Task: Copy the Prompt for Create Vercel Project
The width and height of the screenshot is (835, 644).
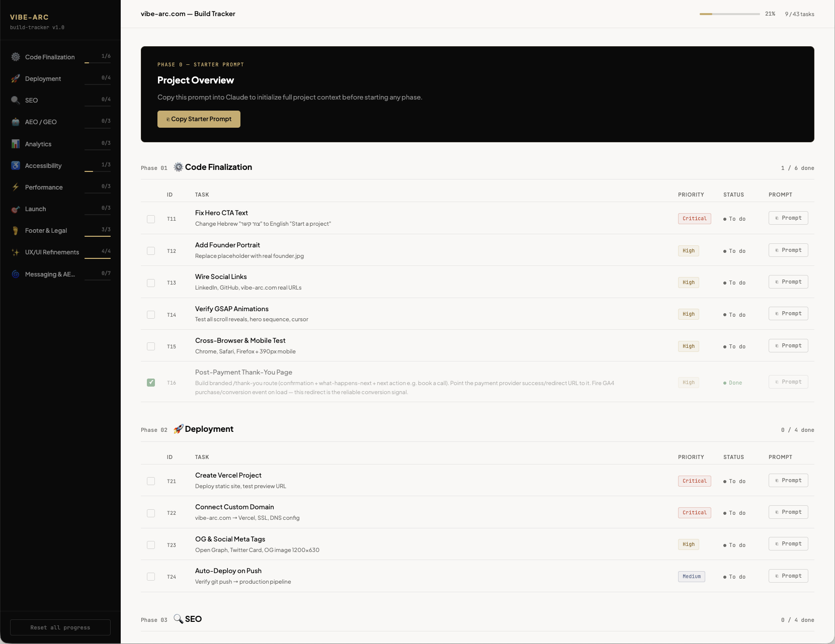Action: (788, 480)
